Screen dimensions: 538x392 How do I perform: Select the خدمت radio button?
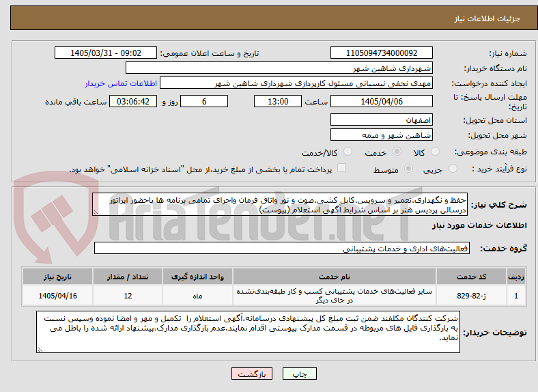tap(397, 152)
